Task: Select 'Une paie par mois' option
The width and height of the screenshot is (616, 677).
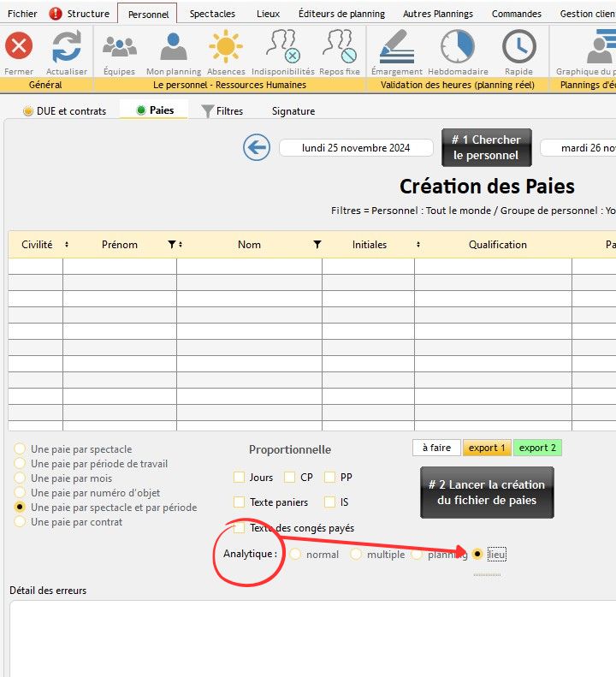Action: tap(20, 478)
